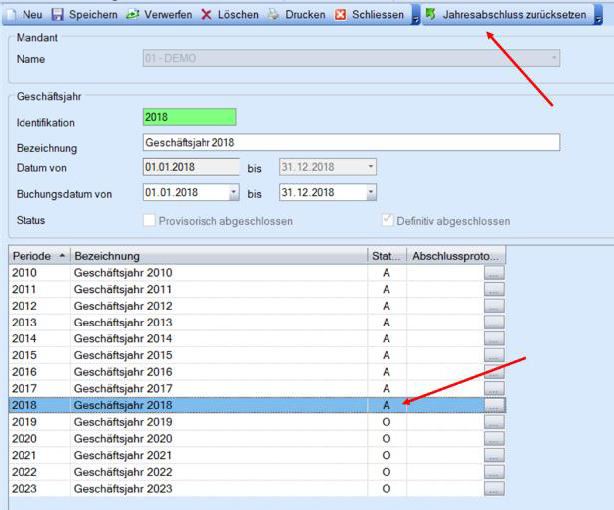Click the Löschen delete icon
Screen dimensions: 614x510
tap(206, 15)
